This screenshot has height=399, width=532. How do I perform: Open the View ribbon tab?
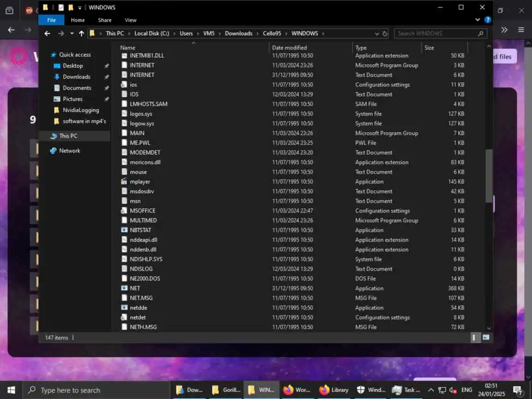click(x=131, y=20)
